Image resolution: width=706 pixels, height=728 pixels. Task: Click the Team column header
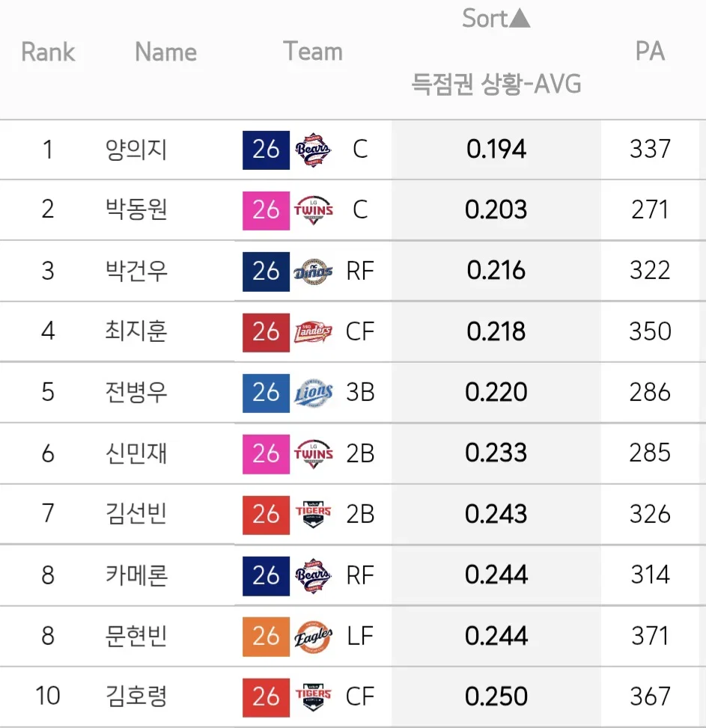(x=313, y=51)
